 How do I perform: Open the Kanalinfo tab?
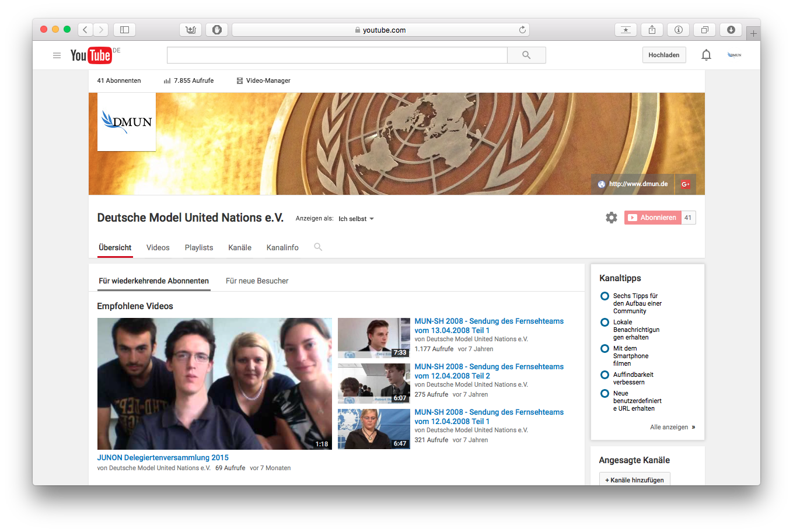pyautogui.click(x=282, y=247)
